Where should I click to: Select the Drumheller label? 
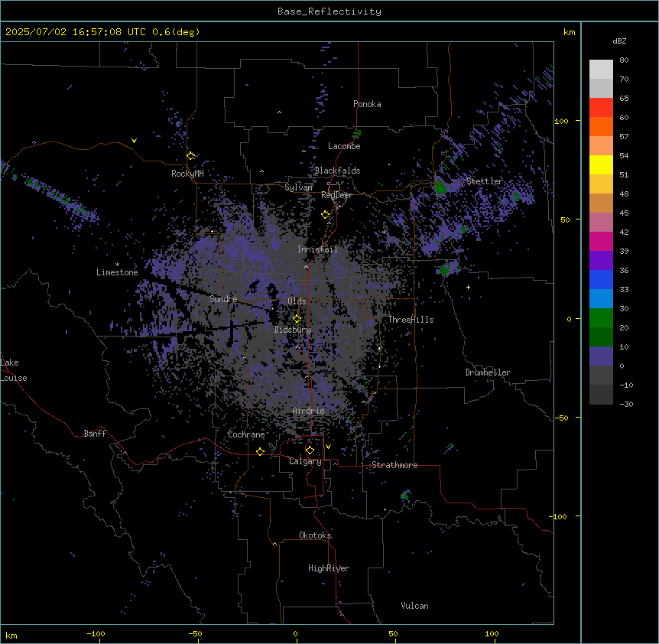click(x=488, y=372)
